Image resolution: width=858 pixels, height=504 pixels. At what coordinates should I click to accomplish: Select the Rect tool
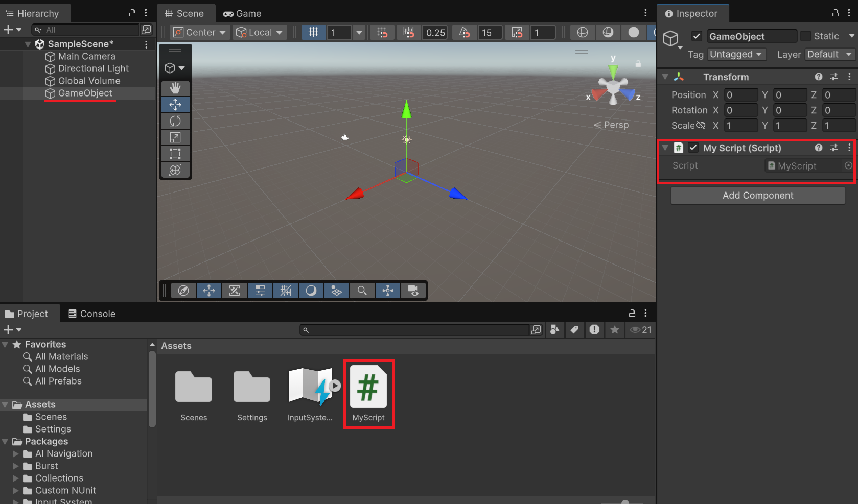[x=175, y=154]
